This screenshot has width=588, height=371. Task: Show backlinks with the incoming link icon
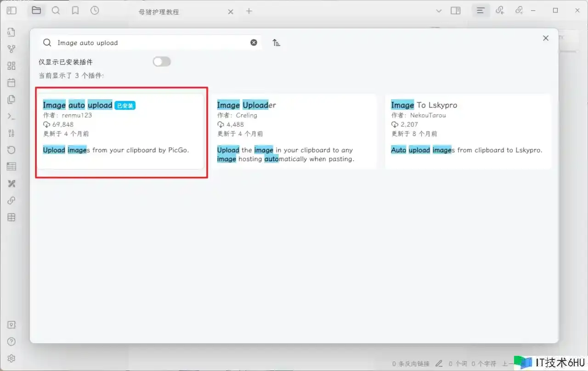(x=500, y=11)
